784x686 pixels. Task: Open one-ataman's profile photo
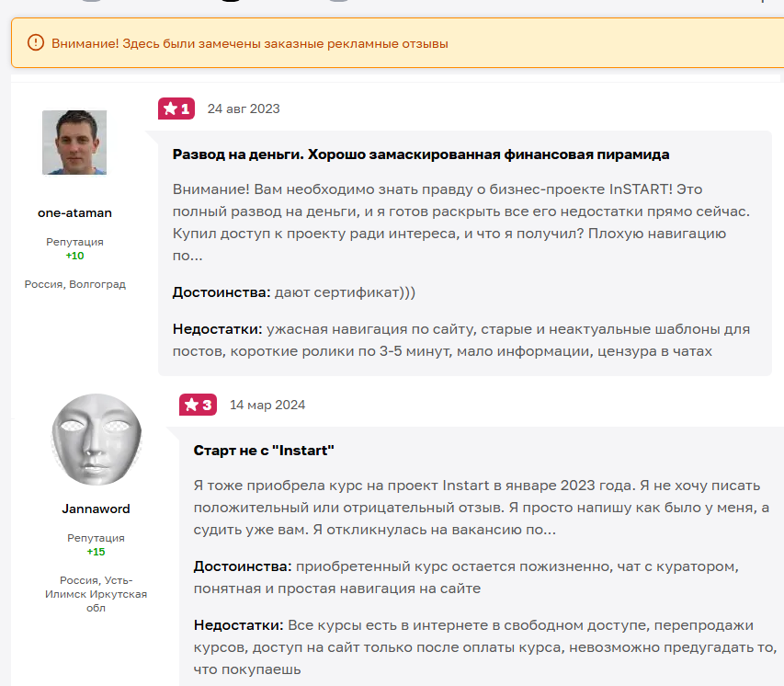pyautogui.click(x=74, y=143)
